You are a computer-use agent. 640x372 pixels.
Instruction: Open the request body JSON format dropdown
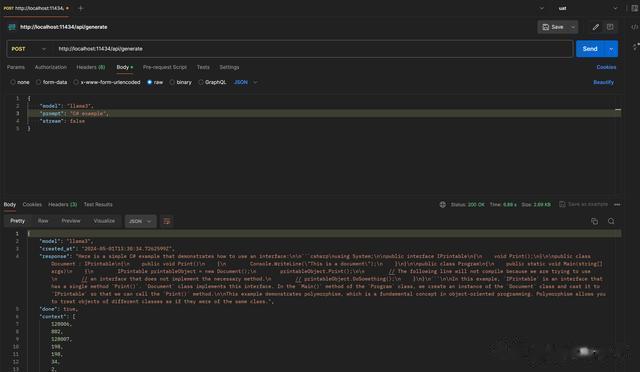click(x=246, y=82)
